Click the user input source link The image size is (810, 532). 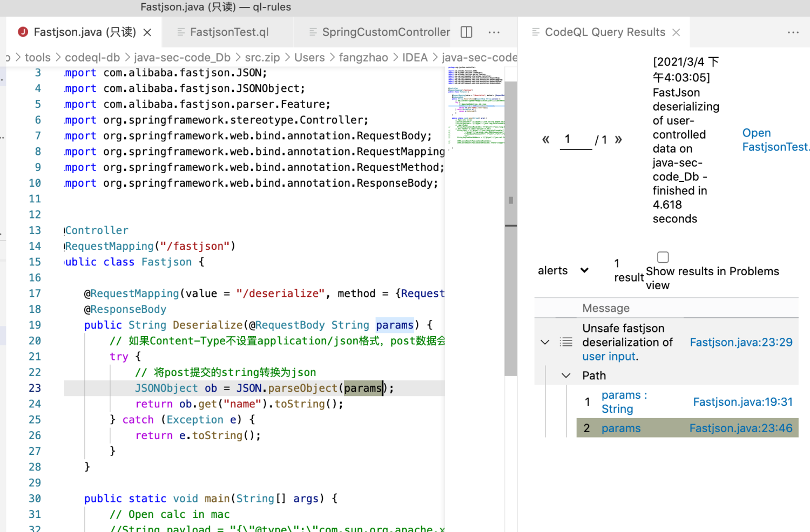(x=609, y=356)
